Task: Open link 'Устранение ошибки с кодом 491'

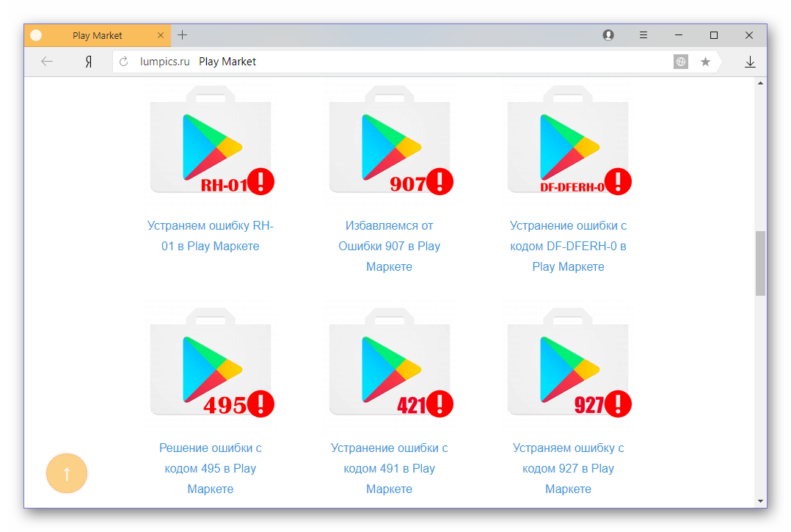Action: (x=390, y=468)
